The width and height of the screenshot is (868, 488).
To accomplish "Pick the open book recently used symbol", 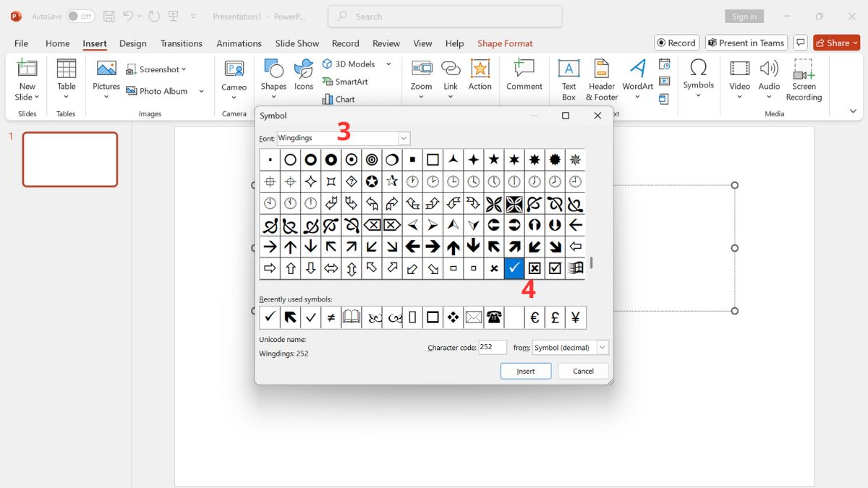I will [352, 317].
